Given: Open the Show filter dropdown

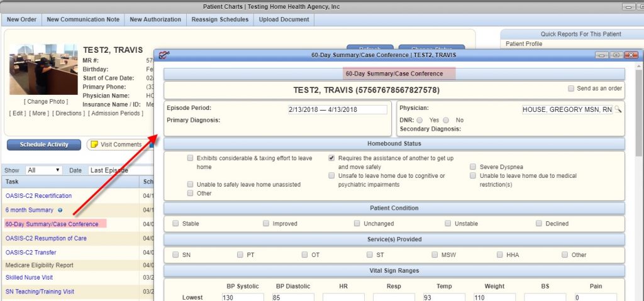Looking at the screenshot, I should pyautogui.click(x=44, y=170).
